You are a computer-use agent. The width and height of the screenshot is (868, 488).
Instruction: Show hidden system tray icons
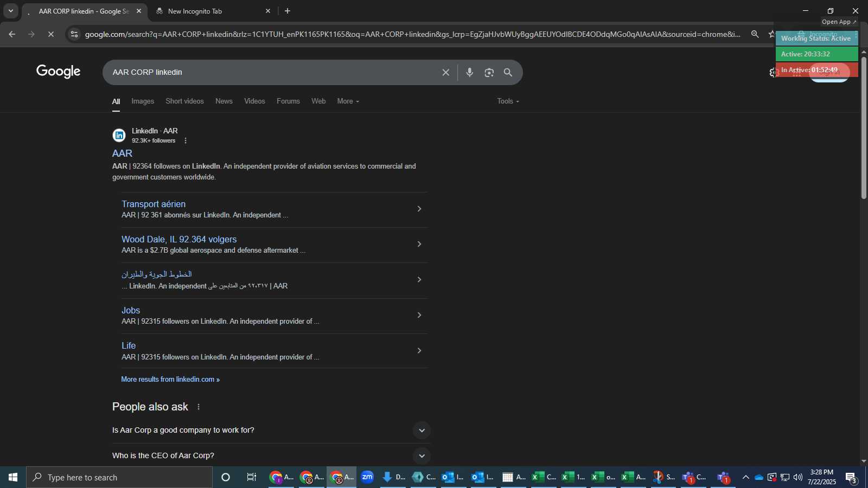point(746,478)
